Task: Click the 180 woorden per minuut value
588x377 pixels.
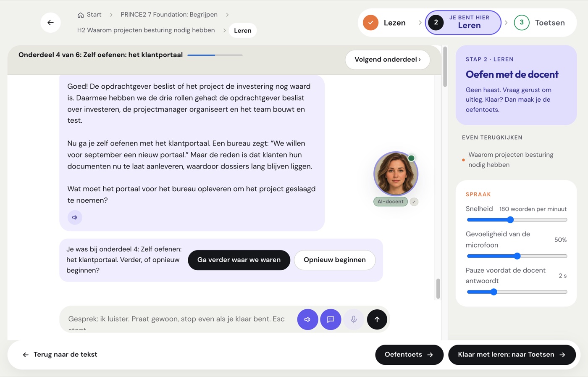Action: 533,209
